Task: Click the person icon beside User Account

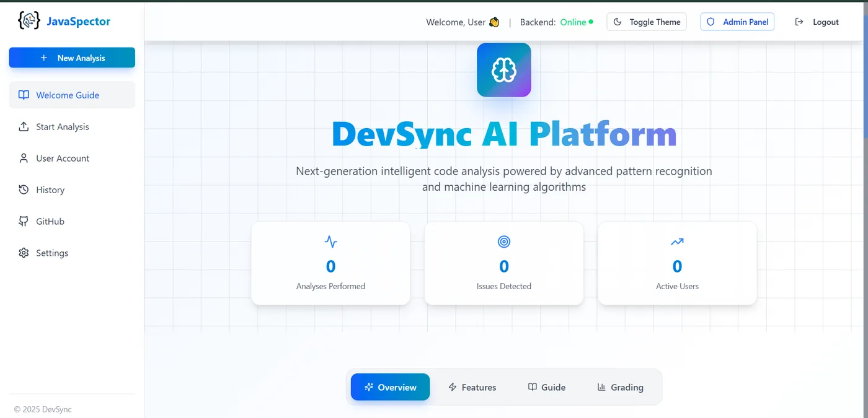Action: 24,158
